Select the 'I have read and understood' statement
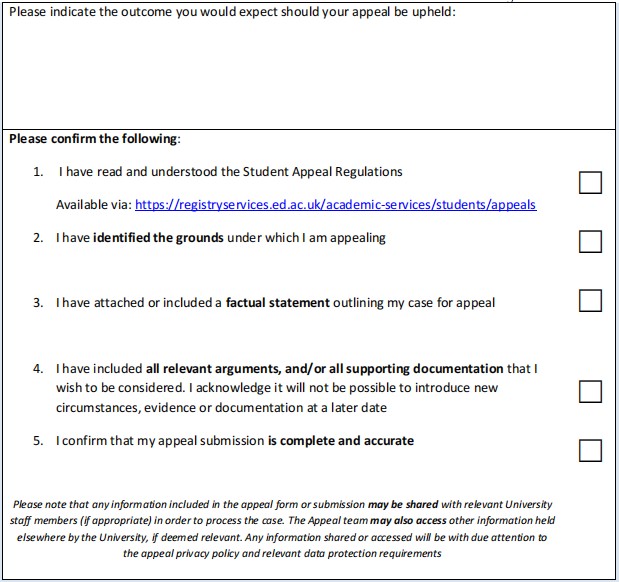The image size is (619, 582). pyautogui.click(x=231, y=172)
